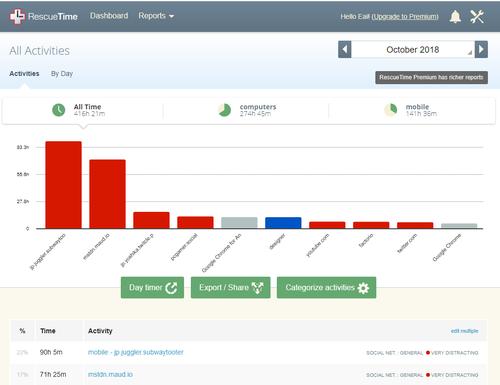Click the 17% percentage cell
This screenshot has height=385, width=500.
(x=22, y=375)
